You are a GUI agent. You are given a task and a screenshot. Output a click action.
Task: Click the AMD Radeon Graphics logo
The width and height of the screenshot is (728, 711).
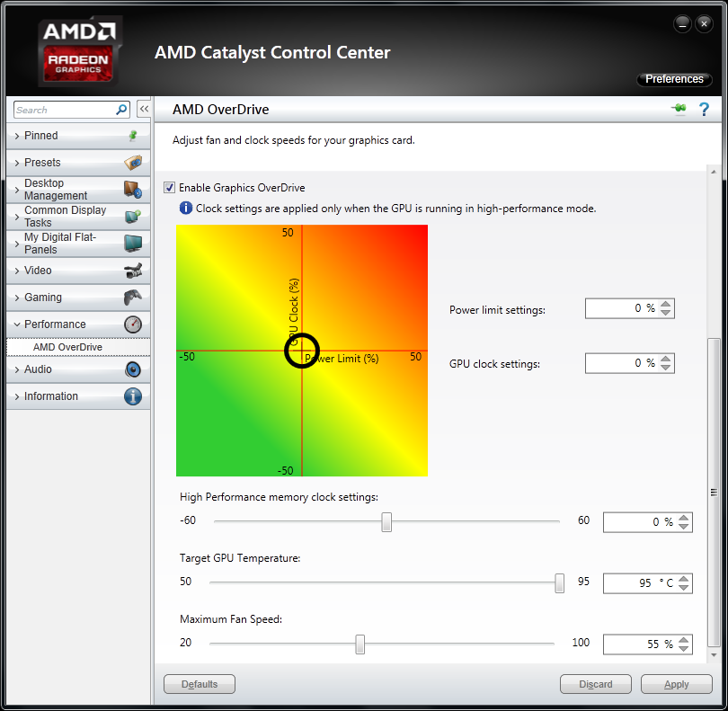[x=79, y=51]
